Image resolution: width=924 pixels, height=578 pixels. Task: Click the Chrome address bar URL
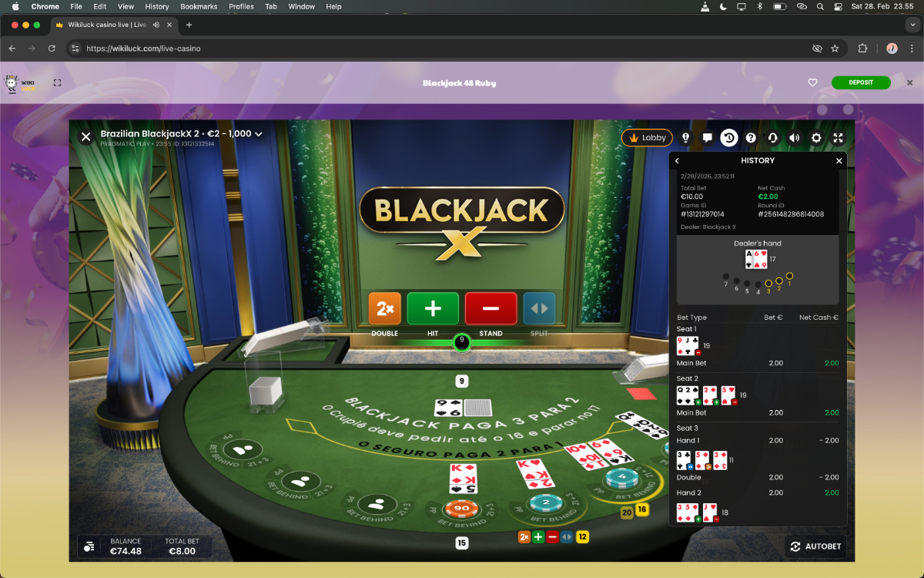143,49
